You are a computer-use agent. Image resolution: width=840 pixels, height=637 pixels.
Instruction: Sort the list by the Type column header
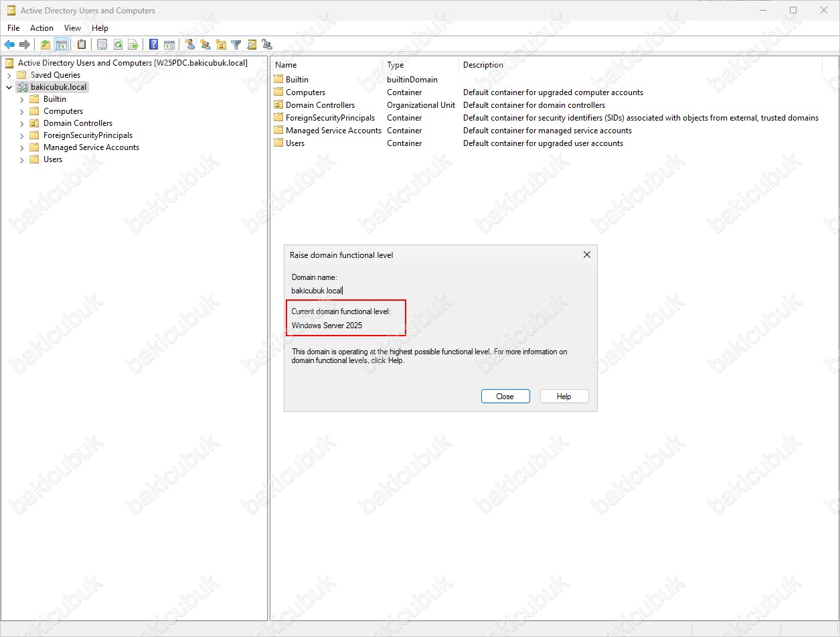coord(422,65)
